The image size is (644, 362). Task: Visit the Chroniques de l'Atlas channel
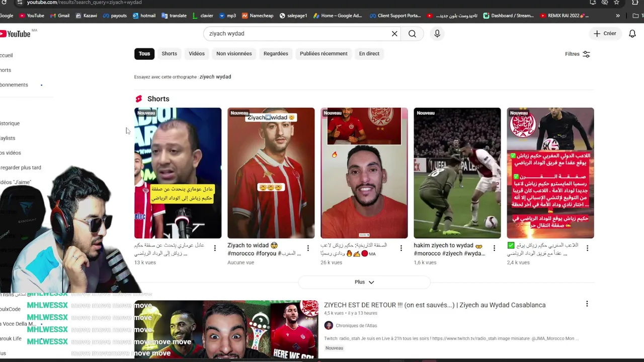pyautogui.click(x=356, y=326)
